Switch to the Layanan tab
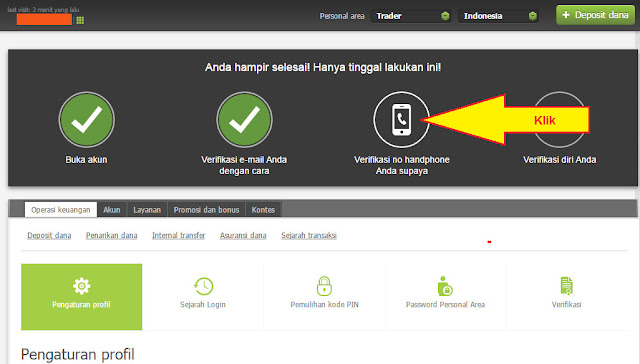640x364 pixels. click(x=147, y=210)
